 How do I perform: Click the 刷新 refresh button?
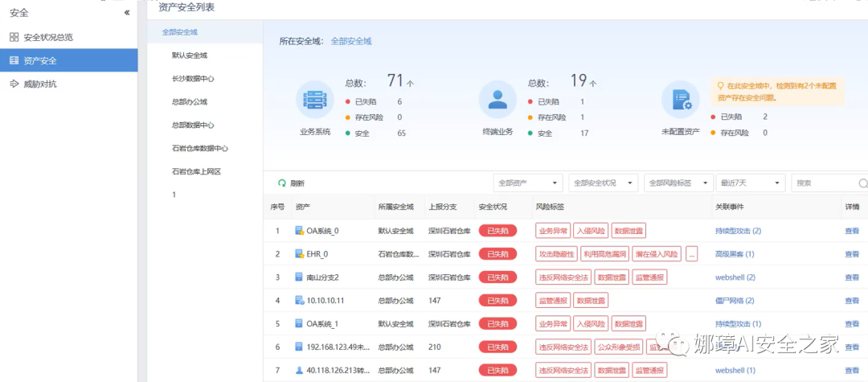[x=291, y=183]
